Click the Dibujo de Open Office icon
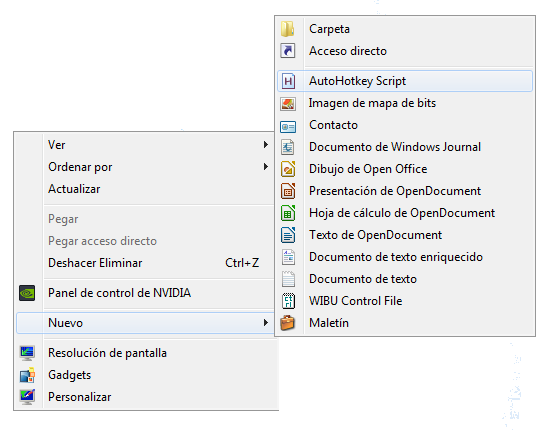The image size is (555, 430). tap(288, 169)
